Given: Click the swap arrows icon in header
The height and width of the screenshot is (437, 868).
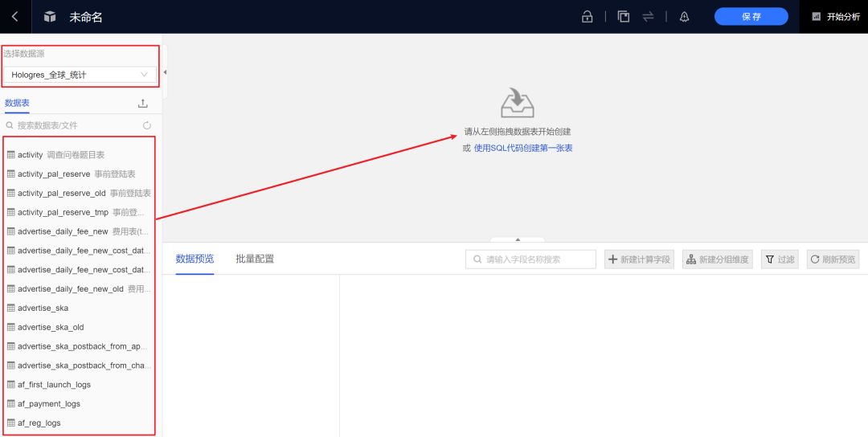Looking at the screenshot, I should tap(649, 17).
